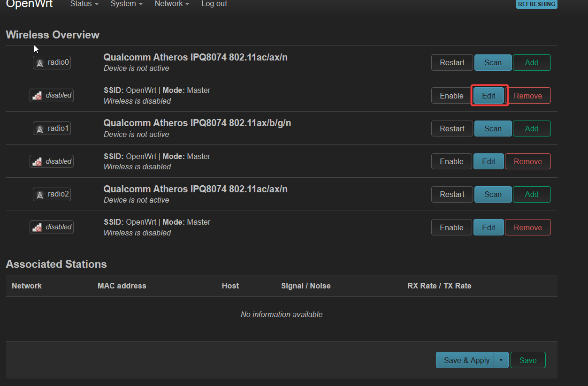Screen dimensions: 588x386
Task: Click Log out in the top menu
Action: 214,4
